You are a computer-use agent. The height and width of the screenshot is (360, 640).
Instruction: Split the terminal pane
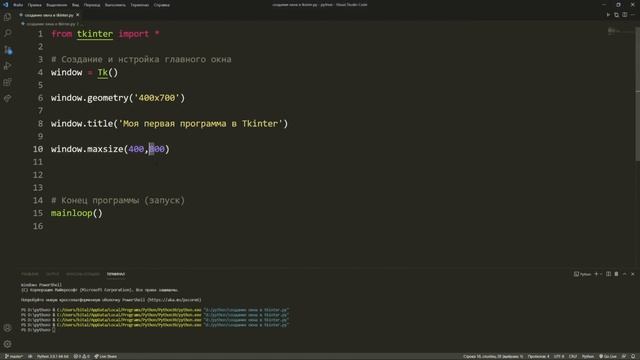tap(608, 274)
